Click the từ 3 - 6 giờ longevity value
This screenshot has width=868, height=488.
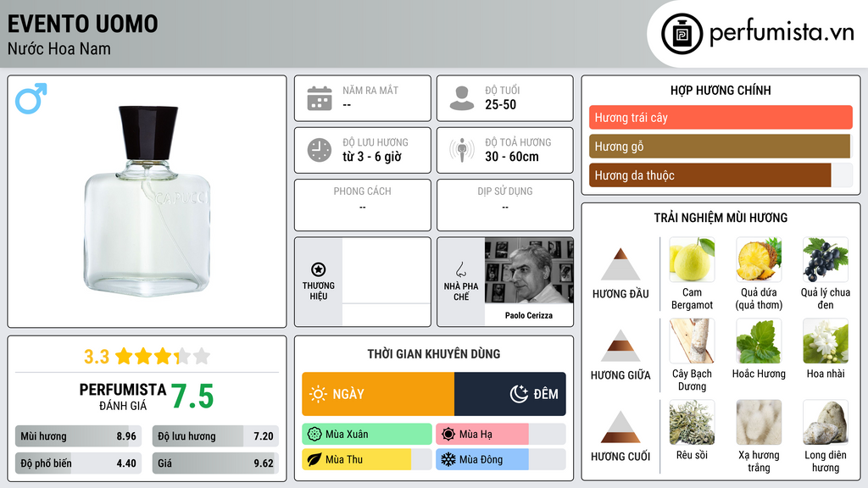[372, 157]
